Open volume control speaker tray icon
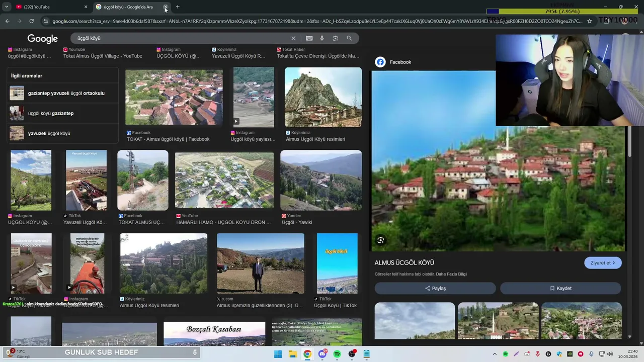The width and height of the screenshot is (644, 362). [x=610, y=354]
